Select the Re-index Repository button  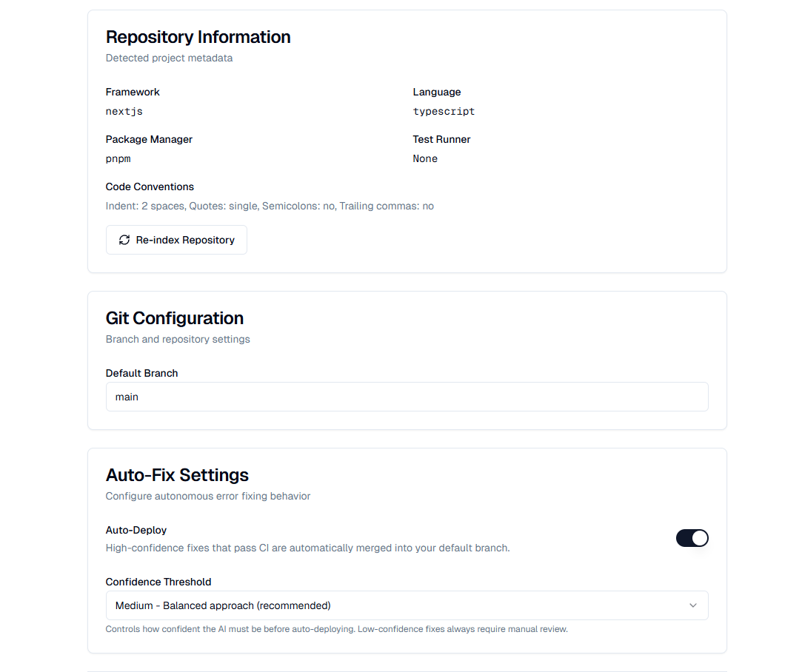click(x=176, y=239)
